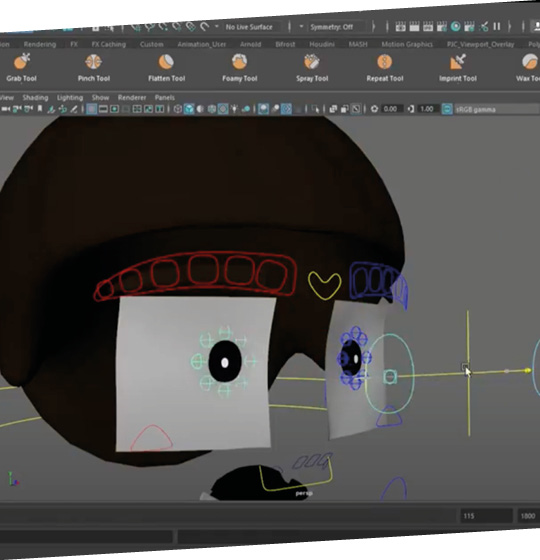Image resolution: width=540 pixels, height=560 pixels.
Task: Pause Viewport 2.0 display update
Action: click(496, 26)
